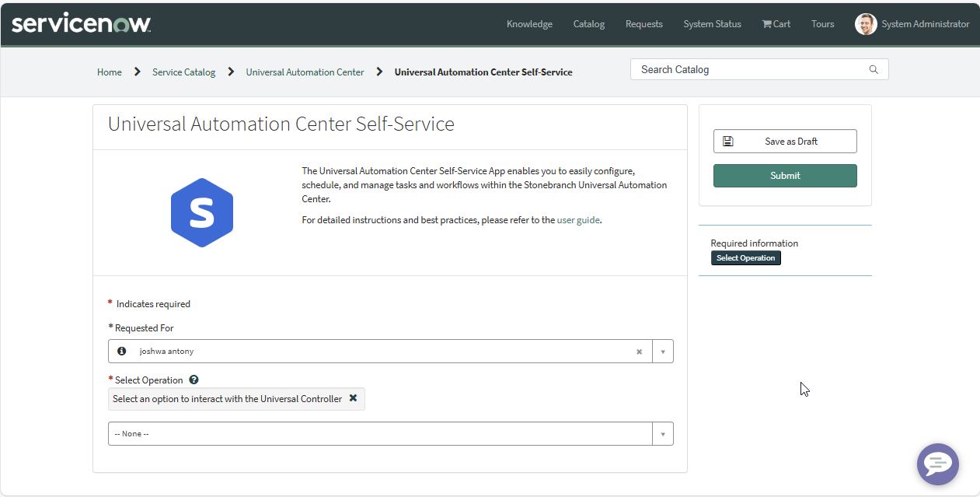Click the Select Operation required-info tag

(x=746, y=258)
